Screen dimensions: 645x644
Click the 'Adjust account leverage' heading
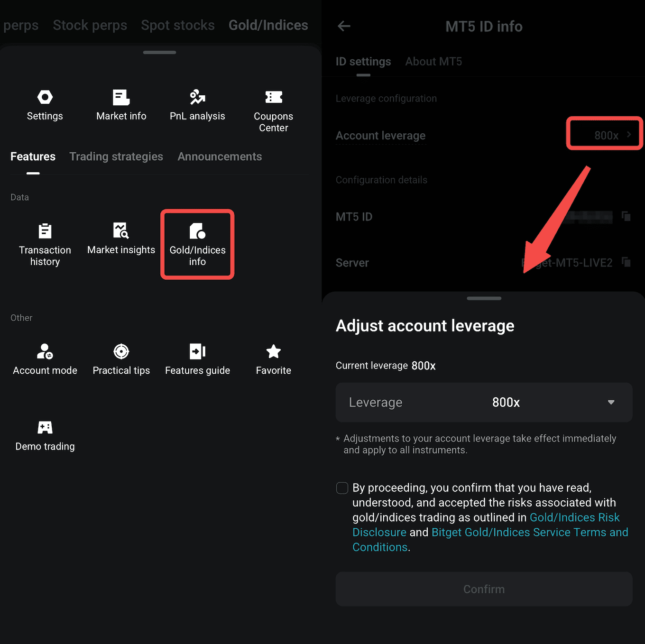pyautogui.click(x=425, y=326)
